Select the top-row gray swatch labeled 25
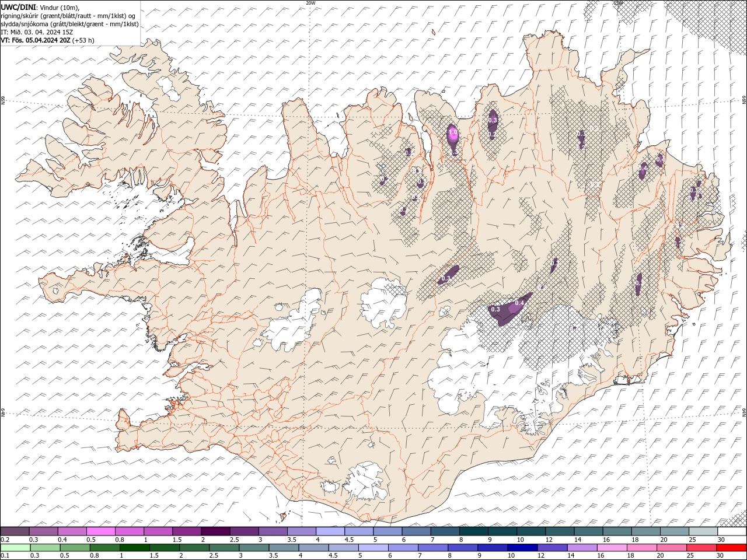The width and height of the screenshot is (747, 560). point(703,531)
